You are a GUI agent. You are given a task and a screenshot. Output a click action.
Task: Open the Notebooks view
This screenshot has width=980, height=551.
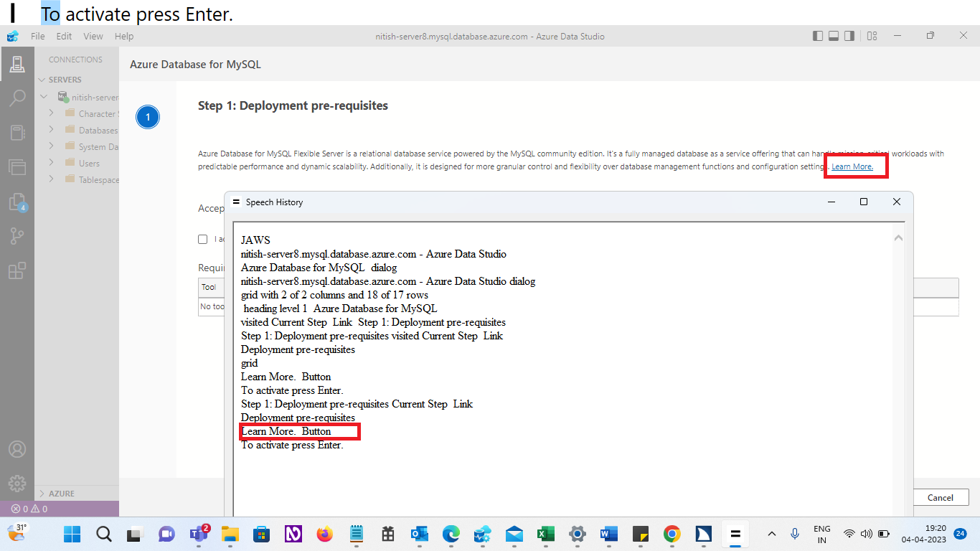pos(17,132)
